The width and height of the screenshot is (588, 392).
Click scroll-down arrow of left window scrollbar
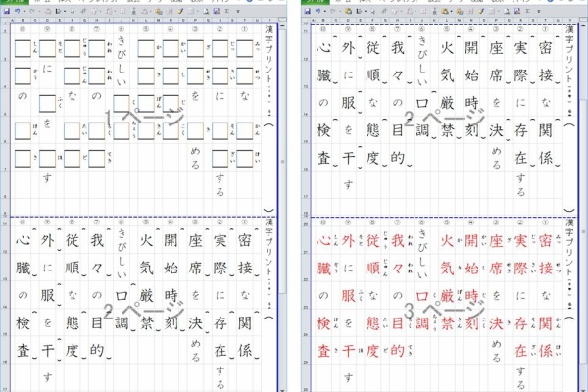[282, 389]
